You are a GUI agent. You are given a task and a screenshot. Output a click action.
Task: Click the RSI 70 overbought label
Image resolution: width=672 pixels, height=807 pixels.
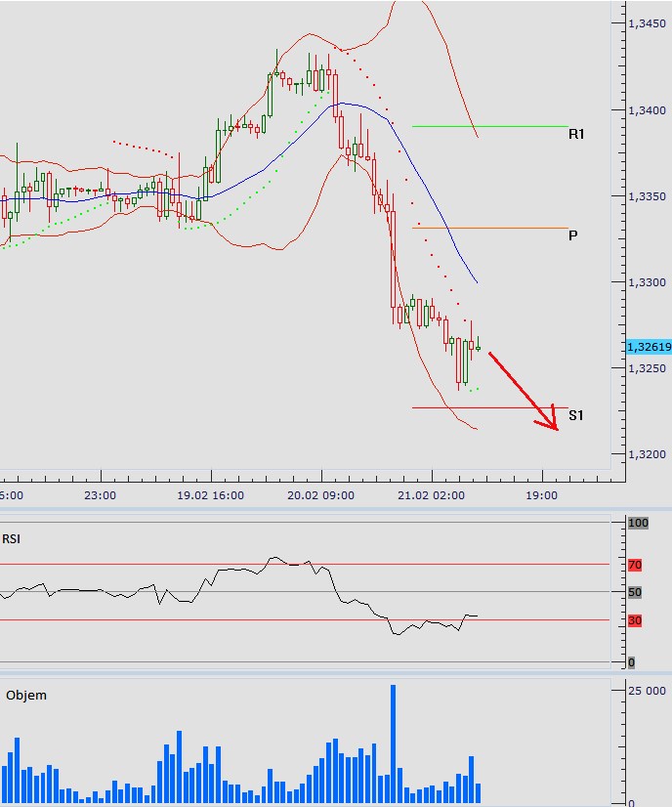pos(635,565)
